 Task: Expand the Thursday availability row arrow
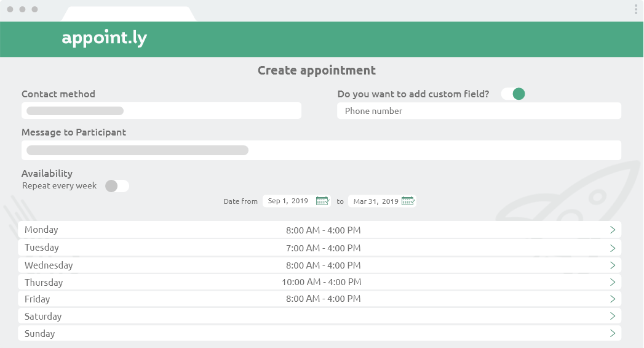coord(612,282)
